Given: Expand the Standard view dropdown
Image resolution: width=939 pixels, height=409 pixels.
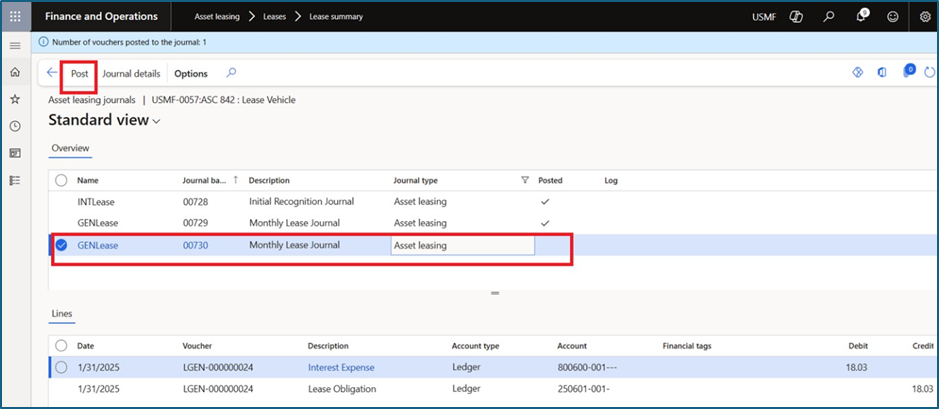Looking at the screenshot, I should click(x=156, y=121).
